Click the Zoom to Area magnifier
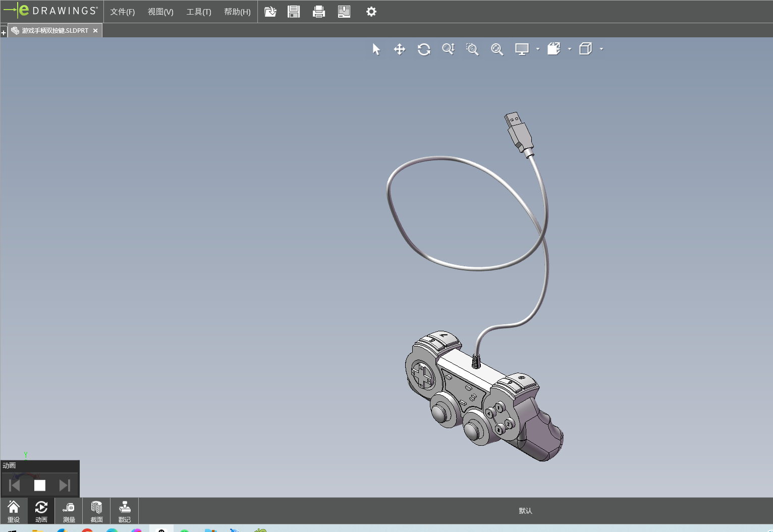Viewport: 773px width, 532px height. [x=472, y=49]
